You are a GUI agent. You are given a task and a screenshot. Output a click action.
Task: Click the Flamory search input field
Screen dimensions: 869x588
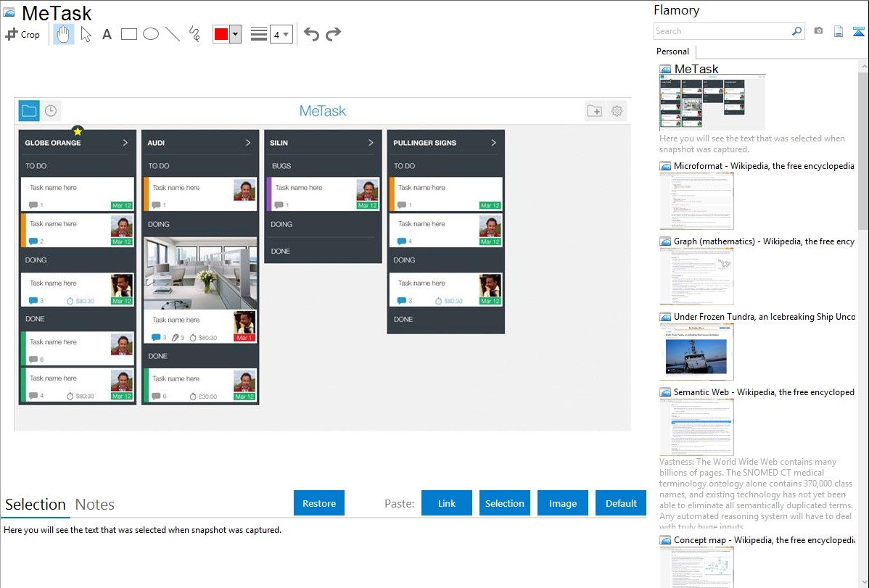click(722, 31)
